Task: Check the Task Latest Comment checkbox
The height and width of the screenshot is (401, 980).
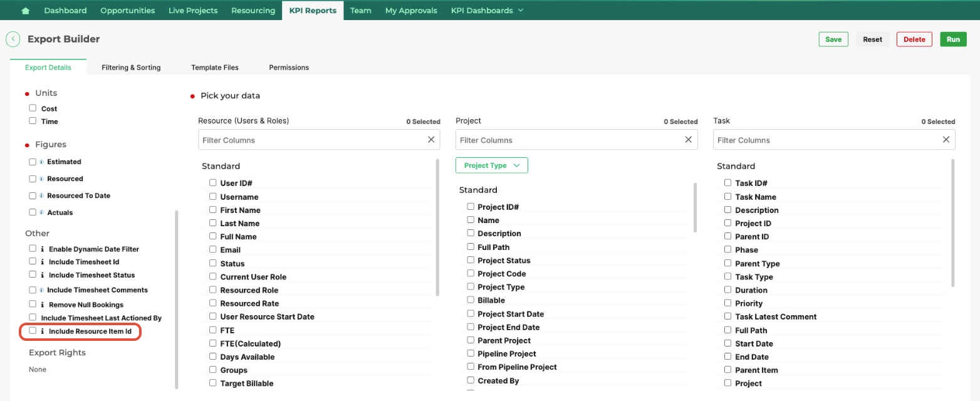Action: pyautogui.click(x=728, y=316)
